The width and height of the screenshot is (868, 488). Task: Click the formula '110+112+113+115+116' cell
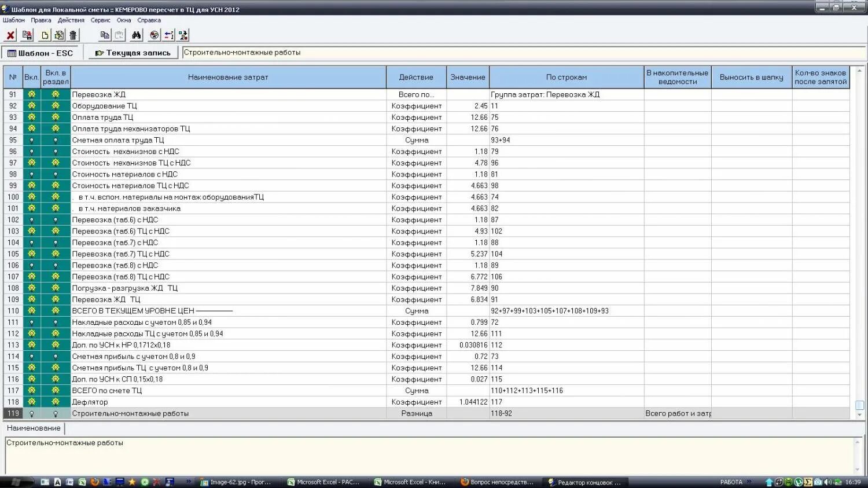[567, 391]
